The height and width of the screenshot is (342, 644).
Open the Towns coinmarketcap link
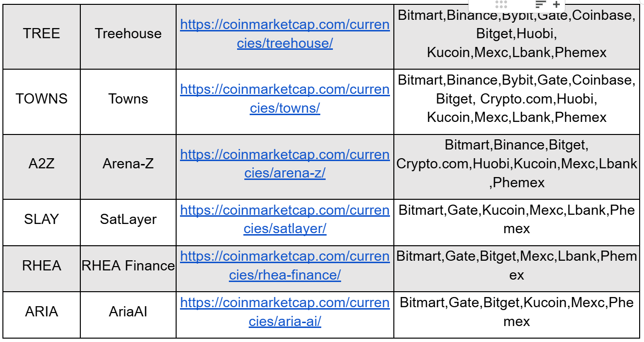click(x=285, y=99)
